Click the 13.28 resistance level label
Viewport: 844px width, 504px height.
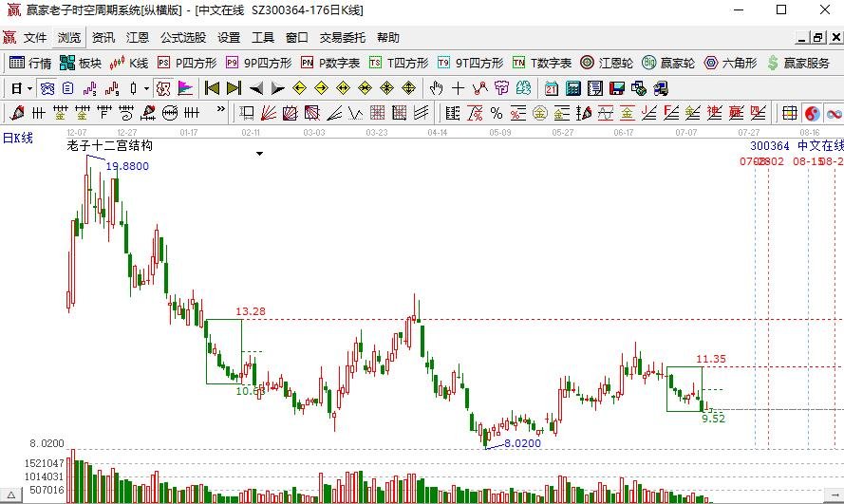point(251,311)
